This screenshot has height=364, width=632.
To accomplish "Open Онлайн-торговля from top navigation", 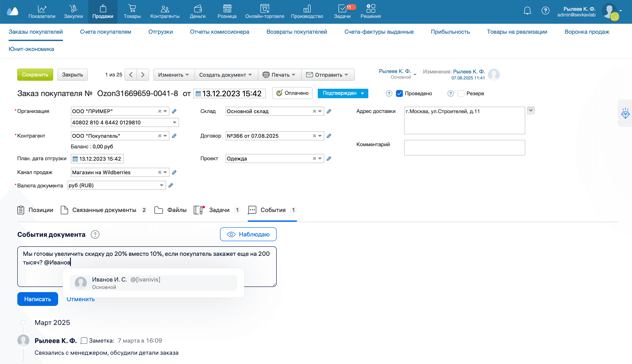I will tap(265, 11).
